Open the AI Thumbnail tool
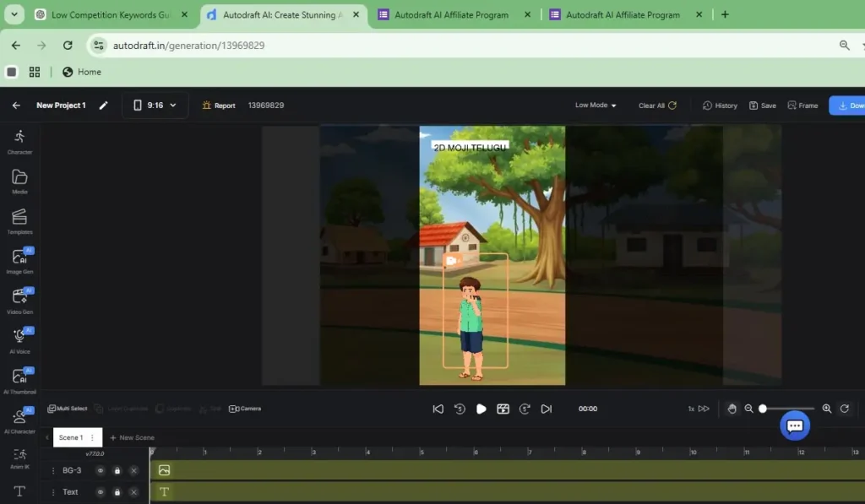The image size is (865, 504). pos(19,380)
